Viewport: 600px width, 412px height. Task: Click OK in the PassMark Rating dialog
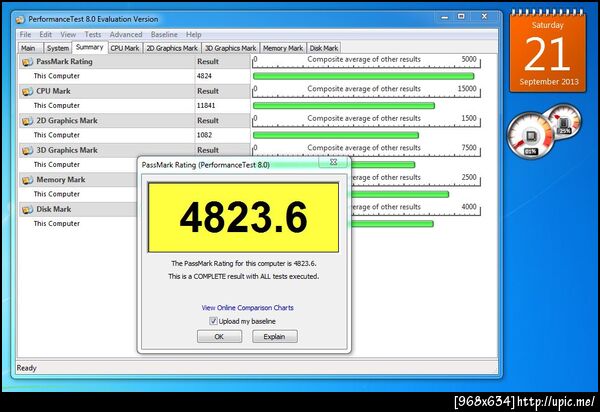point(219,337)
